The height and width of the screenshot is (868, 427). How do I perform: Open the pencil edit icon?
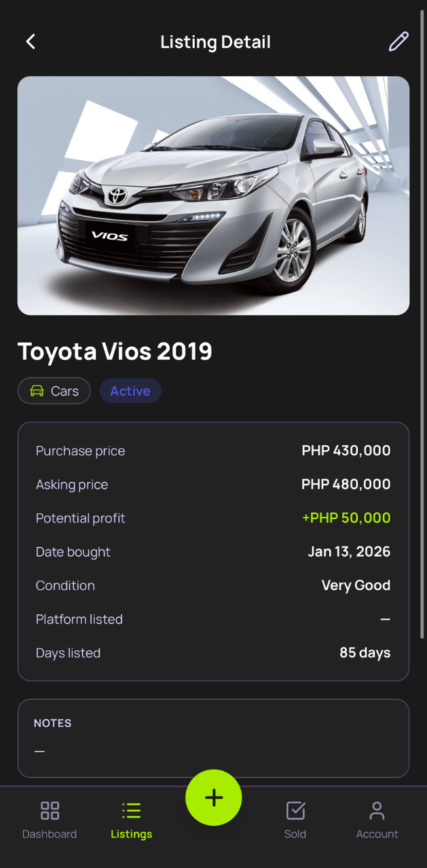coord(398,42)
